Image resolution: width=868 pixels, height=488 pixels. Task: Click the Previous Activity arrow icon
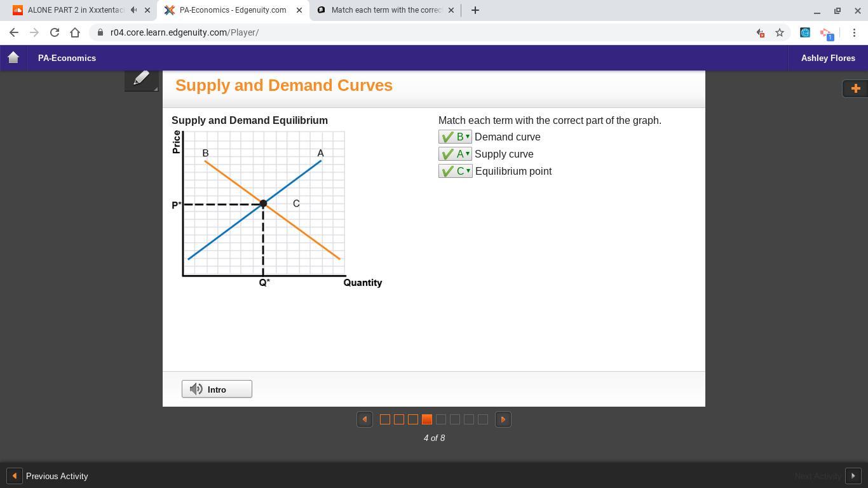coord(14,476)
